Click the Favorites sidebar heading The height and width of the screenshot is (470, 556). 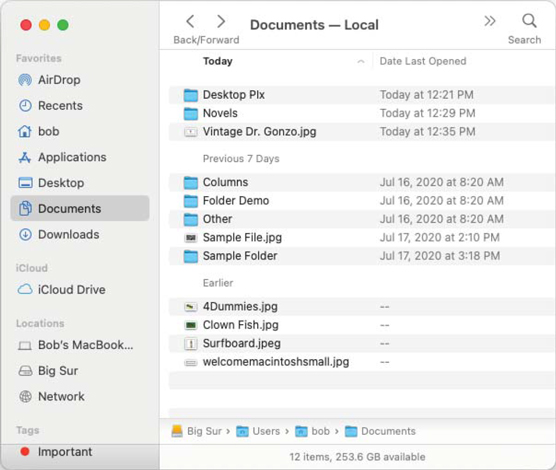39,58
